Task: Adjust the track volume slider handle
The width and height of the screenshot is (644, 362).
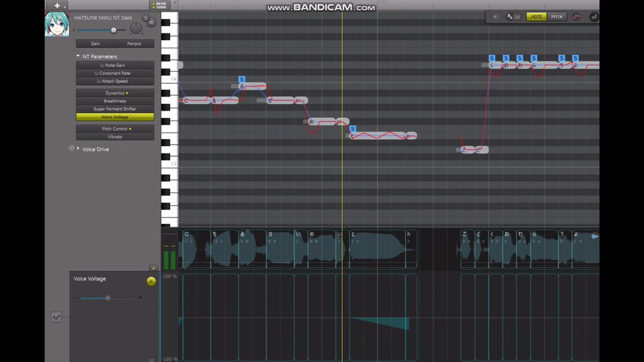Action: click(x=113, y=30)
